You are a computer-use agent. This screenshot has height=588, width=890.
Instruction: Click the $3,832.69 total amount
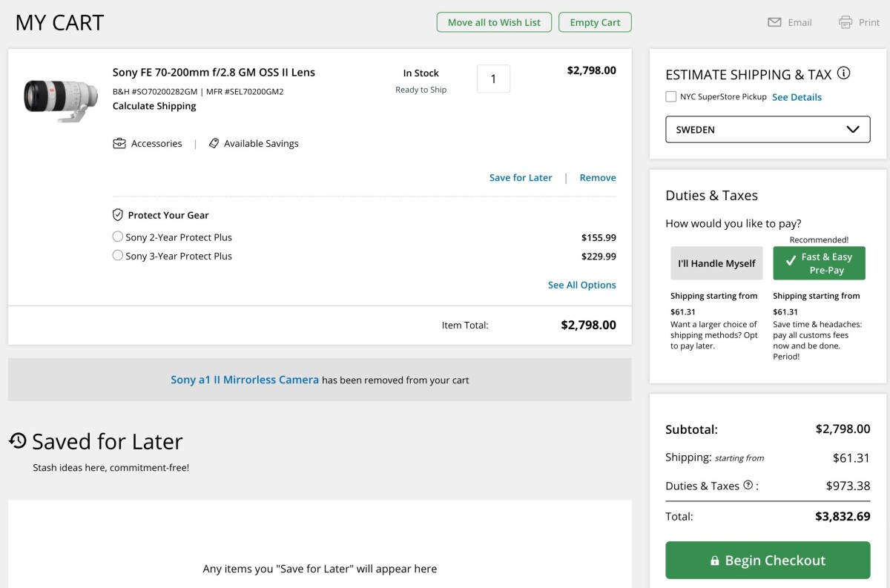(843, 516)
